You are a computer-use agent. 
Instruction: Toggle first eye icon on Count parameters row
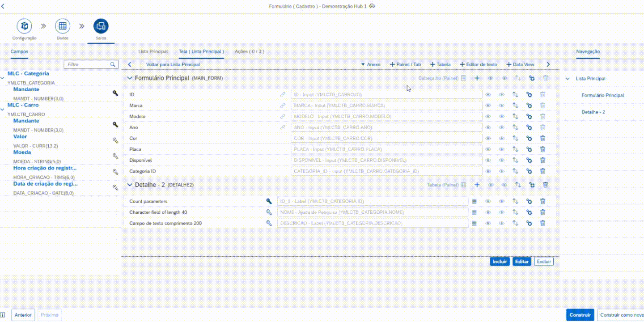[x=488, y=201]
